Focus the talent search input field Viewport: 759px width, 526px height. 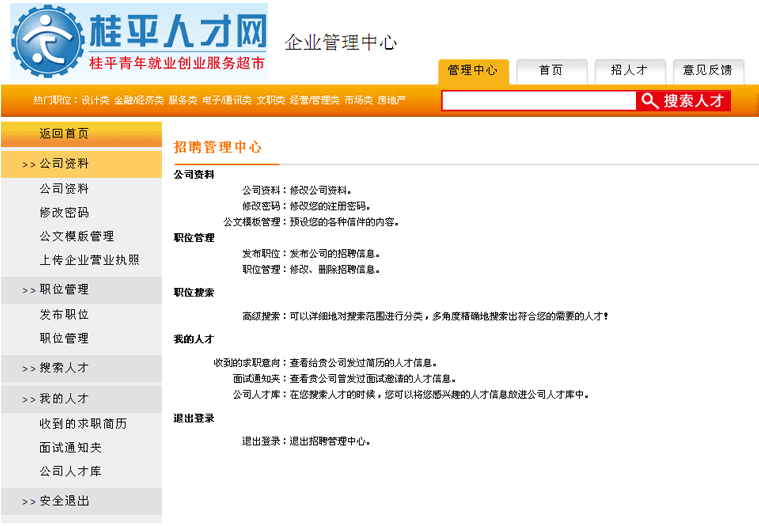tap(538, 101)
